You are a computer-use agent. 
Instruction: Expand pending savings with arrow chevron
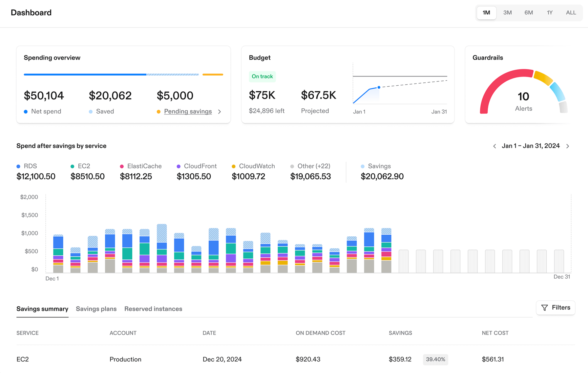[219, 112]
